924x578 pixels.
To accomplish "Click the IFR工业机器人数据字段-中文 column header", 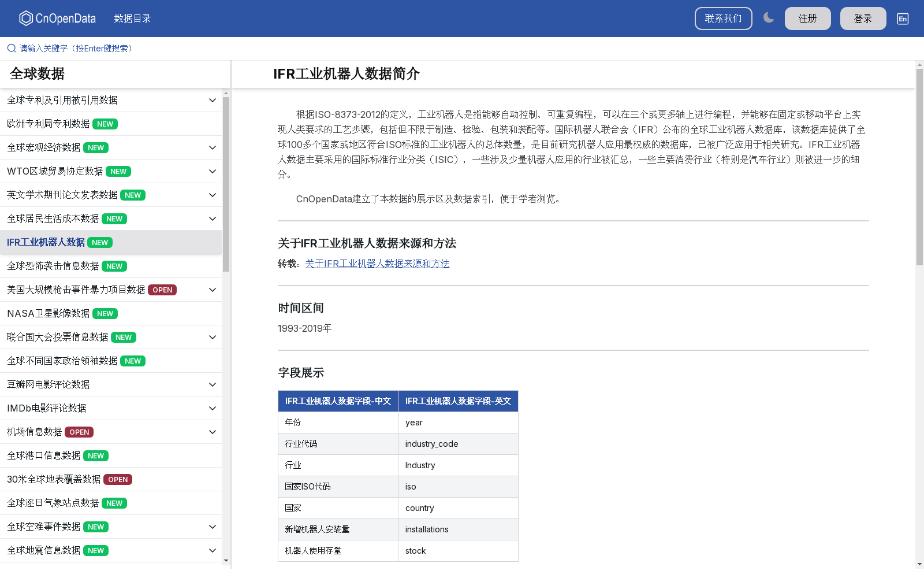I will pyautogui.click(x=338, y=401).
